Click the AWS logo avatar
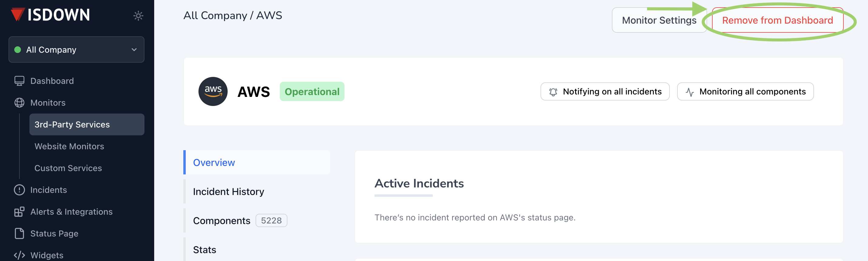Image resolution: width=868 pixels, height=261 pixels. (x=213, y=91)
